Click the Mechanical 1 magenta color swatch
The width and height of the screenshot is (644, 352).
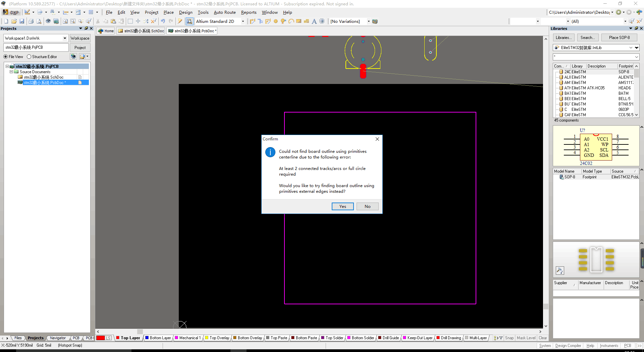pyautogui.click(x=176, y=338)
